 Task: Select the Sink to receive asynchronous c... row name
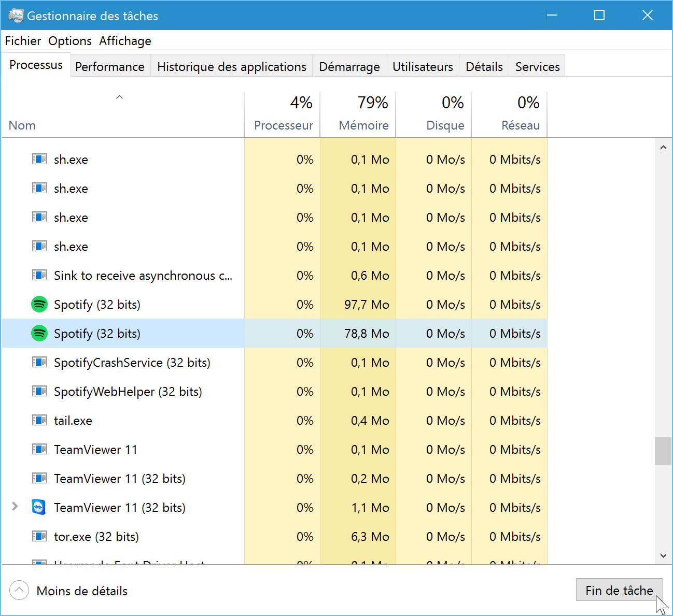(x=143, y=276)
